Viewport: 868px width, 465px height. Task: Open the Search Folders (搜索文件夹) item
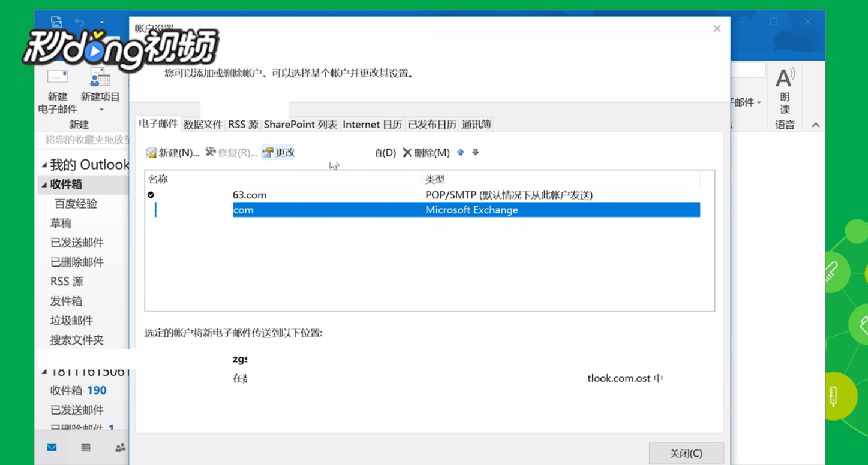coord(77,340)
